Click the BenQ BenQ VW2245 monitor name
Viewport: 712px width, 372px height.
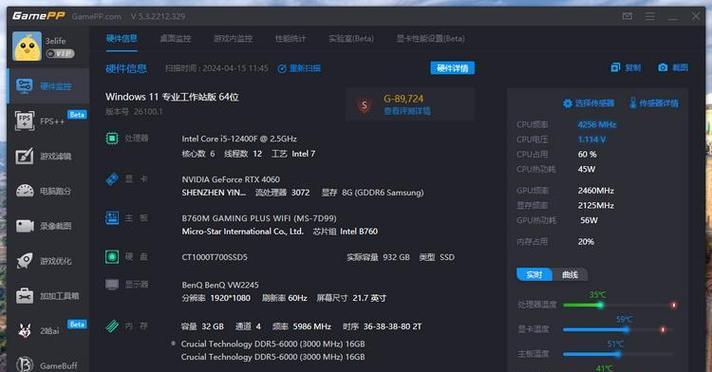220,285
